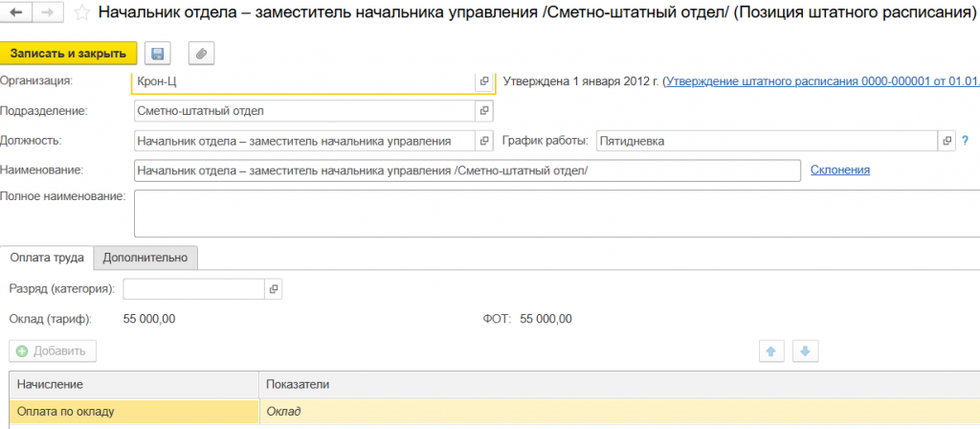Open Подразделение record icon
This screenshot has width=980, height=429.
coord(483,111)
